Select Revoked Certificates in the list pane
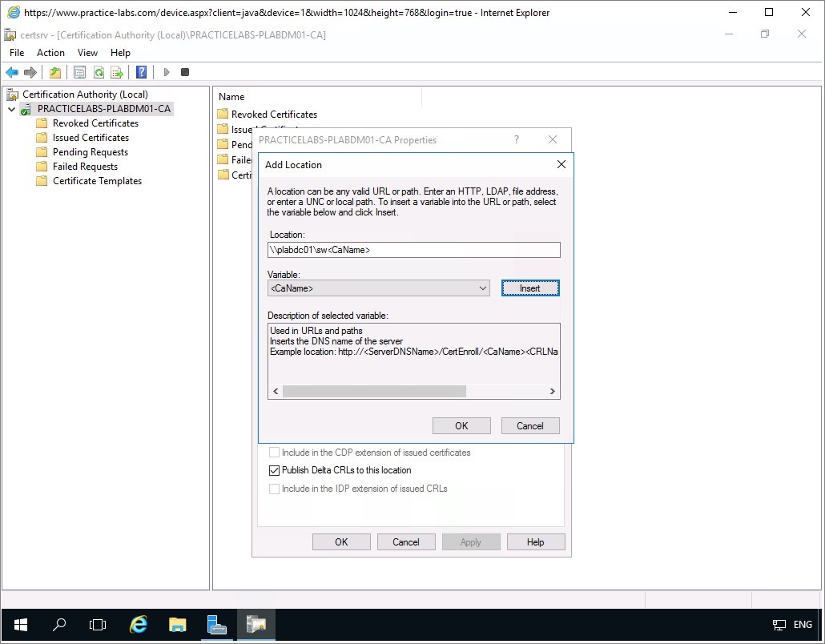825x644 pixels. [274, 115]
